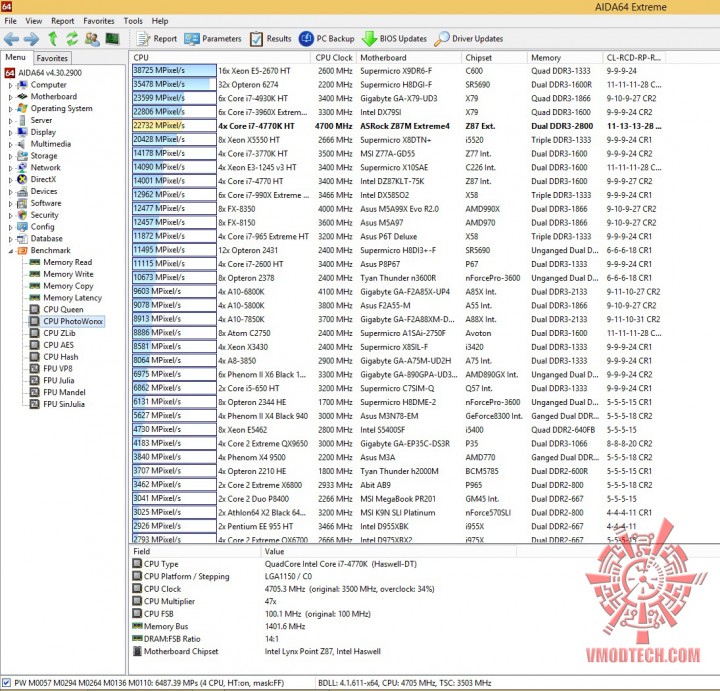Expand the Computer tree node

[10, 85]
